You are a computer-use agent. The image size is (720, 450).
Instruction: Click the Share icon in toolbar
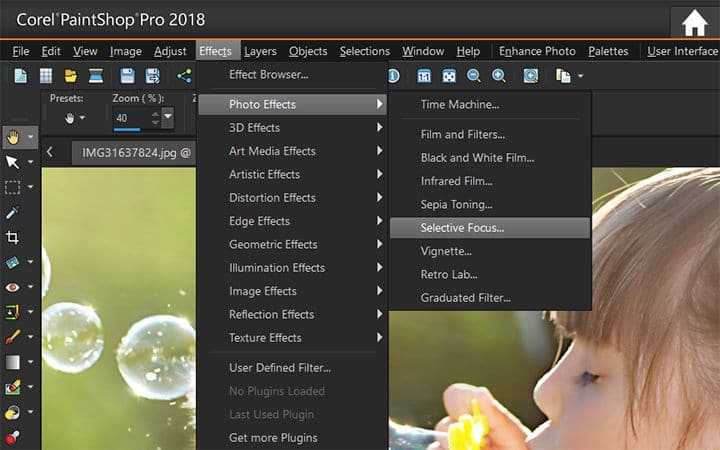(184, 76)
